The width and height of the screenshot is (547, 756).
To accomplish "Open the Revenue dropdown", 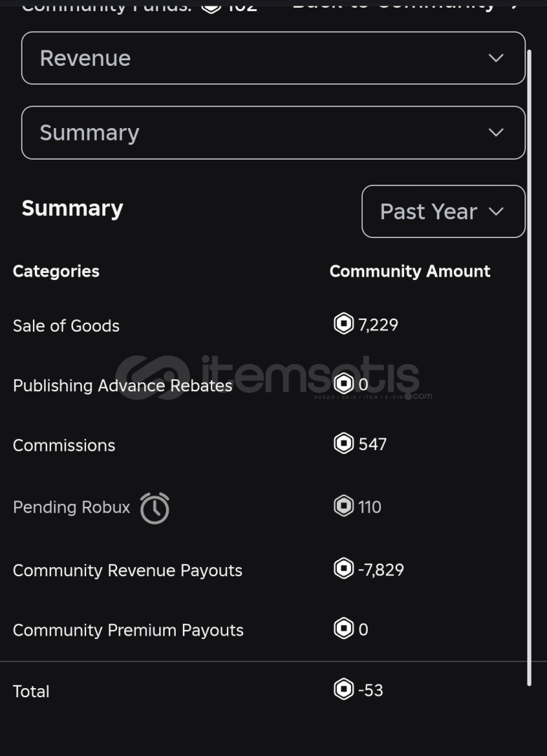I will (x=273, y=58).
